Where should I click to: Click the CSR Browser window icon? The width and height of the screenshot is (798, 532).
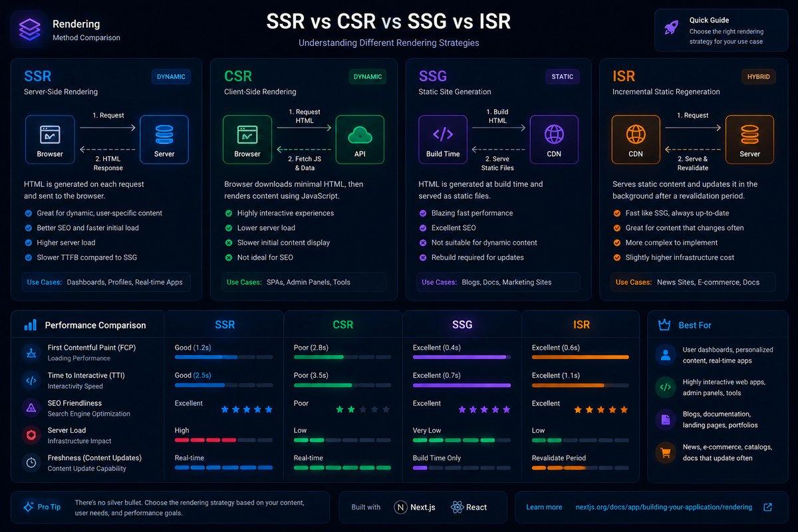pos(247,134)
